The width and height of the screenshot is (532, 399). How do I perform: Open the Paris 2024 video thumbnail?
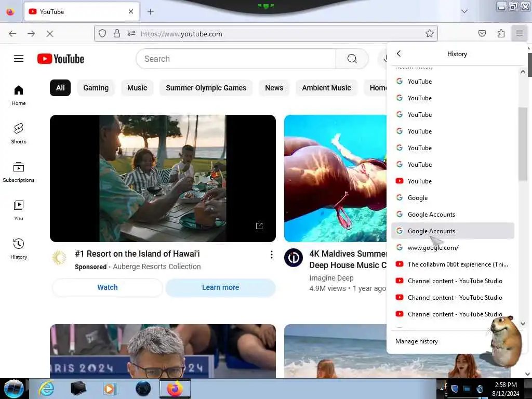(163, 351)
